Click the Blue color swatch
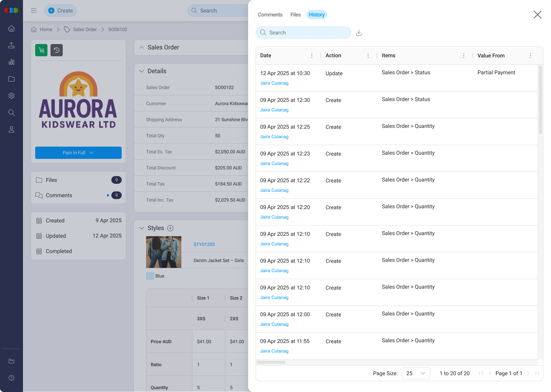 pos(150,276)
